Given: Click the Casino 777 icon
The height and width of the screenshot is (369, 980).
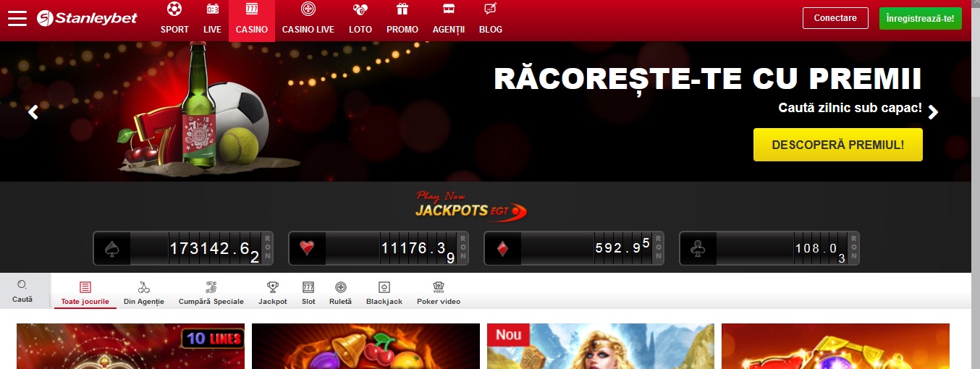Looking at the screenshot, I should tap(251, 9).
